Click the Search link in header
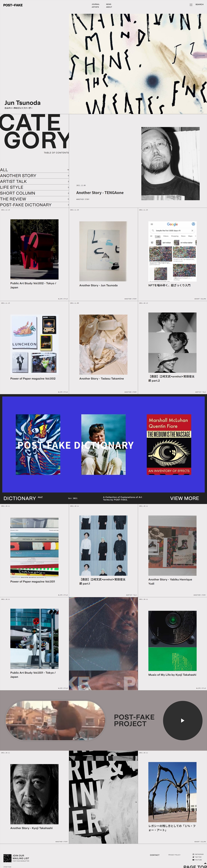 pos(200,5)
